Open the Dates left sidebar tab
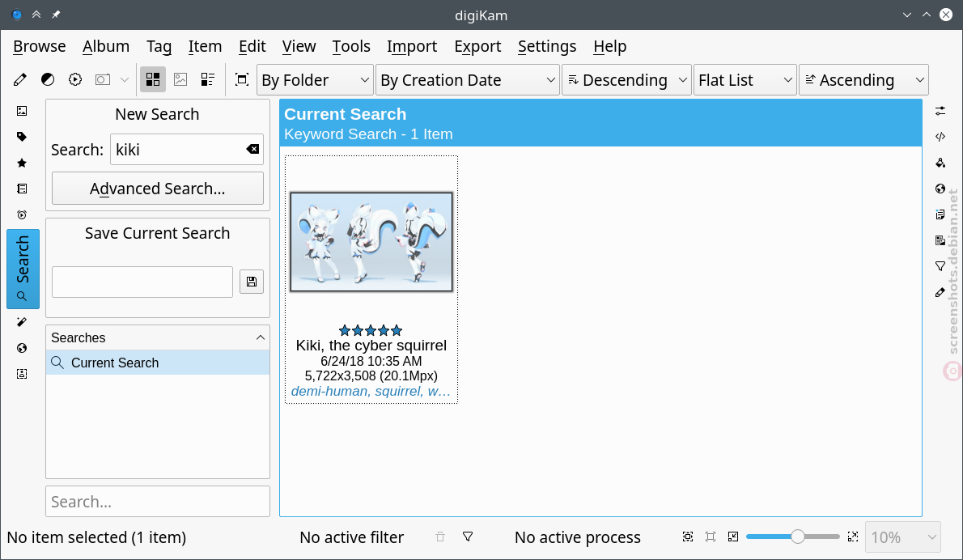Viewport: 963px width, 560px height. click(x=22, y=189)
